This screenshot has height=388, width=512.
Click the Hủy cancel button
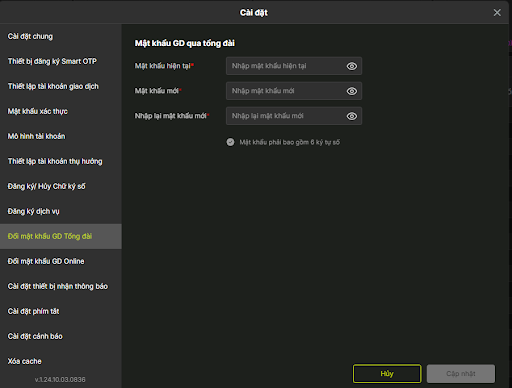coord(387,374)
